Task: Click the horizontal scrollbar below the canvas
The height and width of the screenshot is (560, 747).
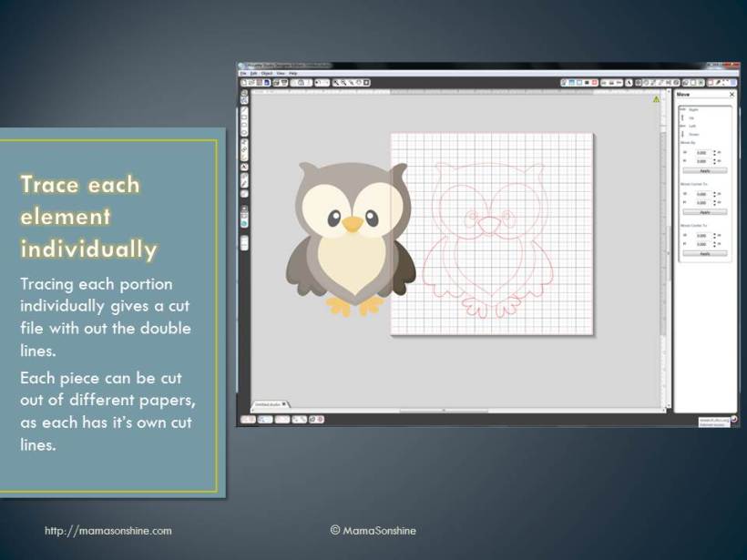Action: 445,411
